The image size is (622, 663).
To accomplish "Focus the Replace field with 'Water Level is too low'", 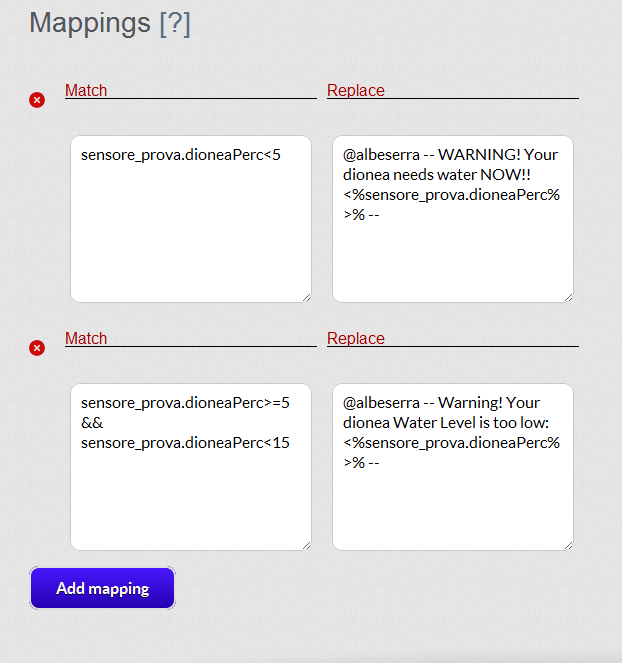I will (453, 467).
